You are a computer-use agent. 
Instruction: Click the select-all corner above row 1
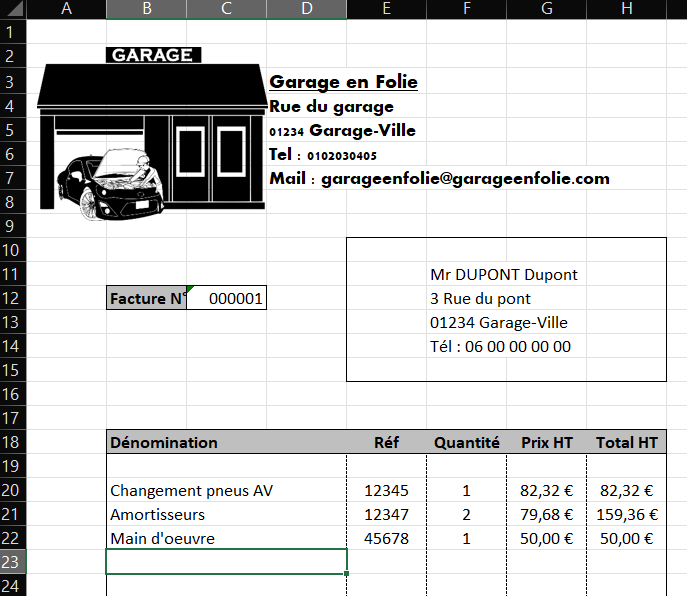point(13,9)
